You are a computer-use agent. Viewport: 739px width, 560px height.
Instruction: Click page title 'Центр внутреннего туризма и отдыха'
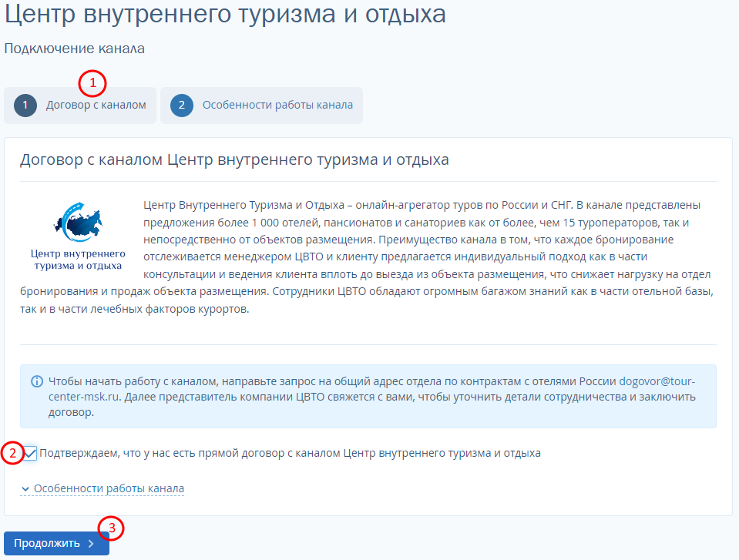click(x=225, y=13)
